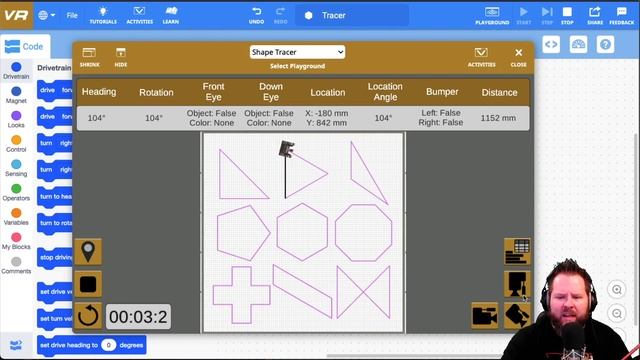Open the Tutorials lightbulb icon
This screenshot has width=640, height=360.
coord(103,15)
